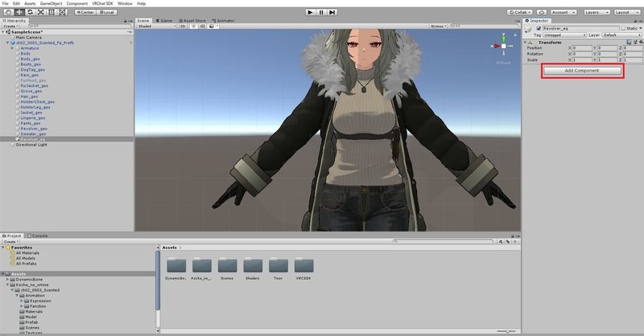Toggle Center pivot mode button

click(x=85, y=12)
